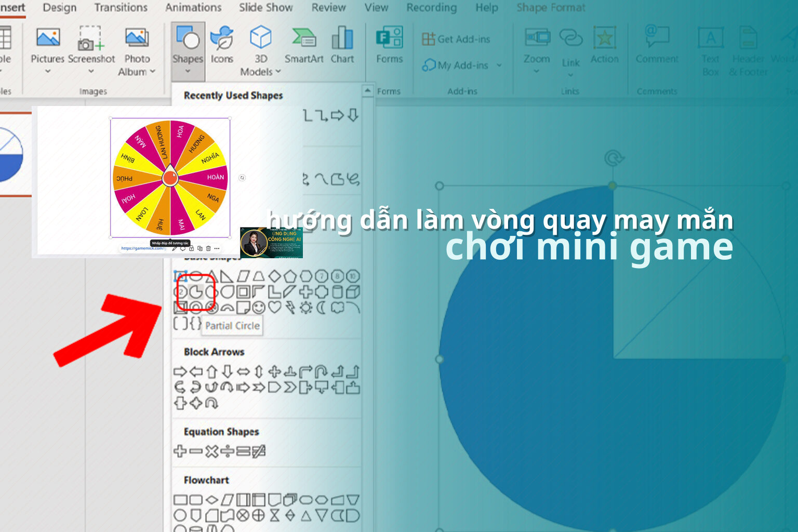Image resolution: width=798 pixels, height=532 pixels.
Task: Open the My Add-ins dropdown arrow
Action: coord(499,65)
